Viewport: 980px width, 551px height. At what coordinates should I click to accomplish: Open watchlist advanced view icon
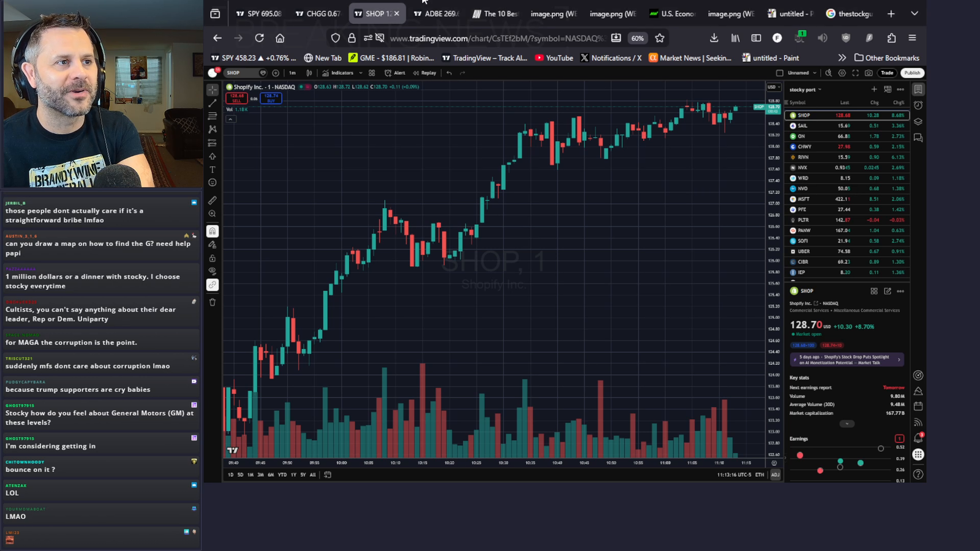tap(888, 89)
